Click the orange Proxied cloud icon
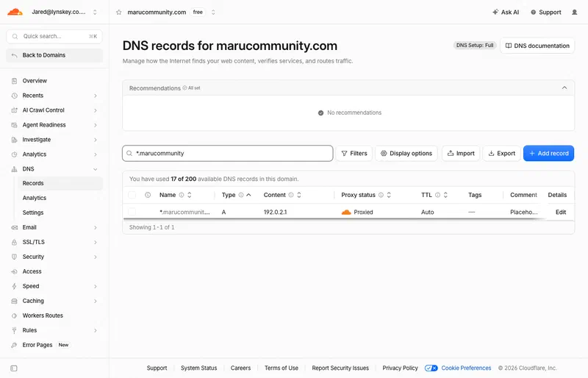Image resolution: width=588 pixels, height=378 pixels. click(346, 212)
